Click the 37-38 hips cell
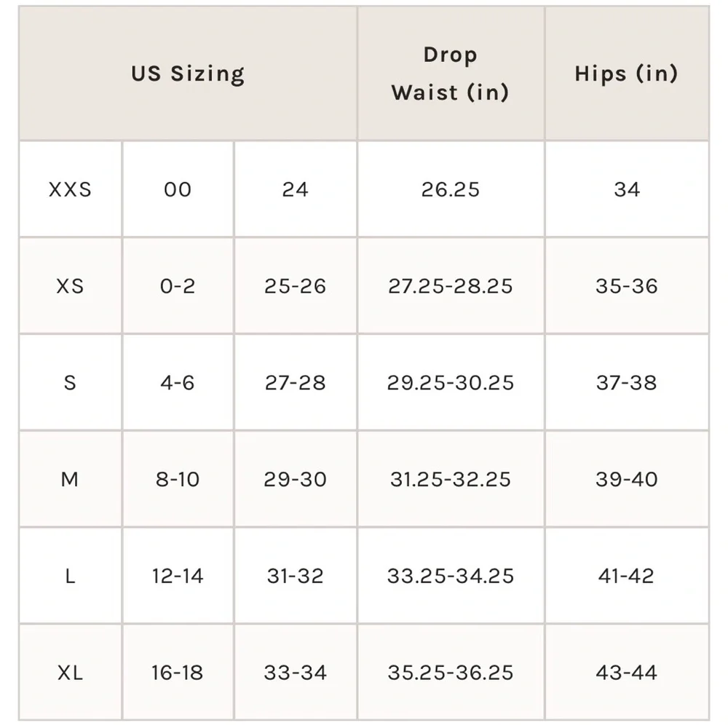 626,383
